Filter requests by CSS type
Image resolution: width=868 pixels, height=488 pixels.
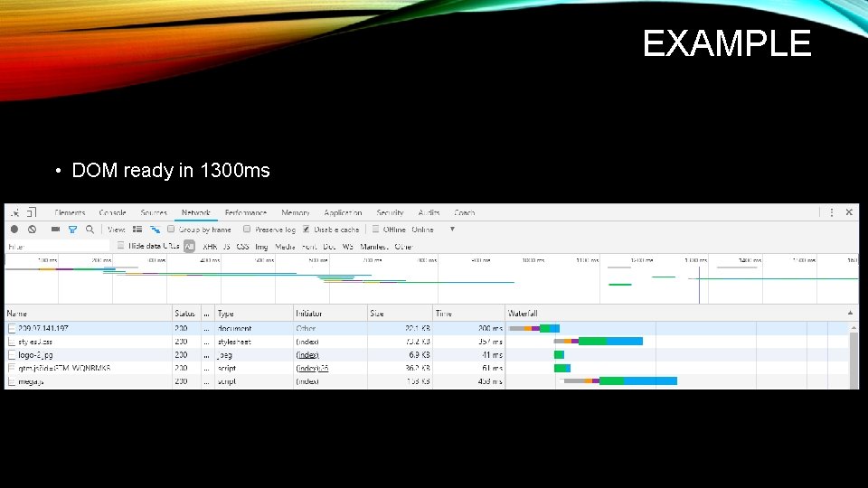(242, 247)
